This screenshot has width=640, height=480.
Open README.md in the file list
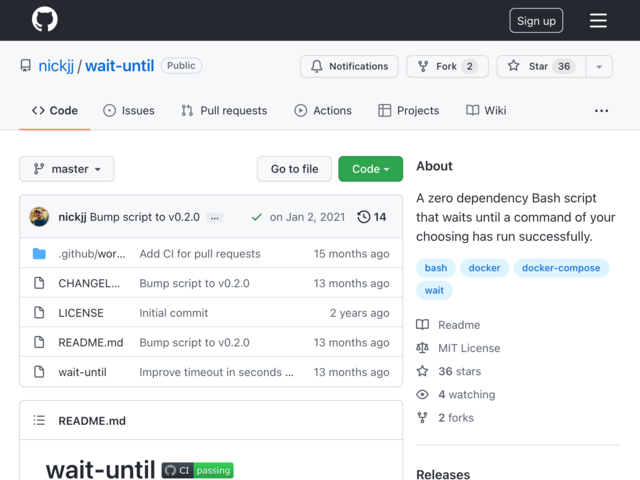91,342
